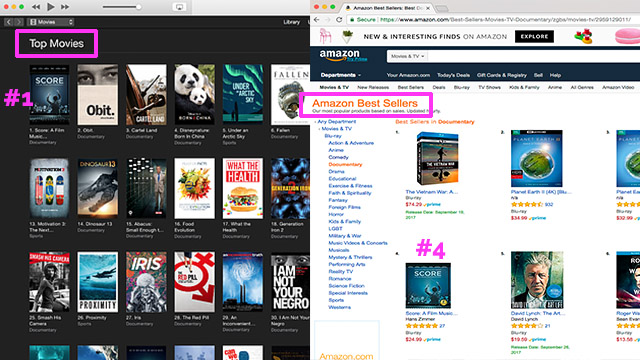The height and width of the screenshot is (360, 640).
Task: Open the An Inconvenient Sequel poster
Action: point(243,282)
